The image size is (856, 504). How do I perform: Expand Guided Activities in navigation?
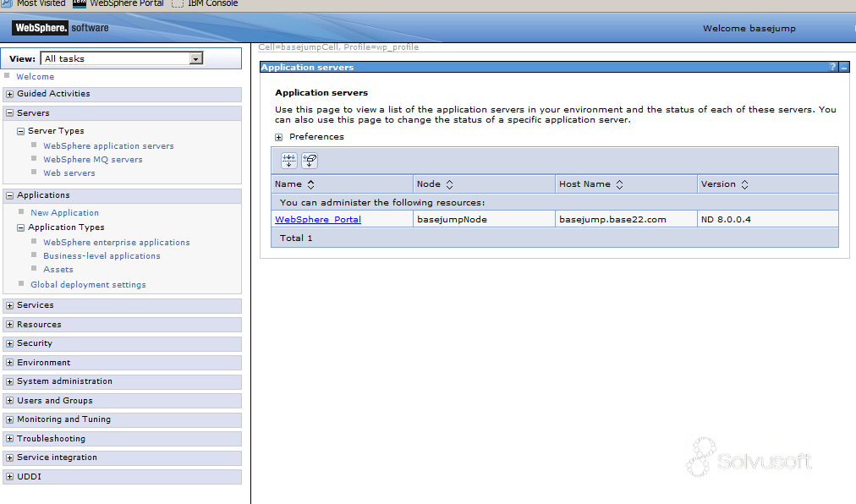(x=10, y=94)
